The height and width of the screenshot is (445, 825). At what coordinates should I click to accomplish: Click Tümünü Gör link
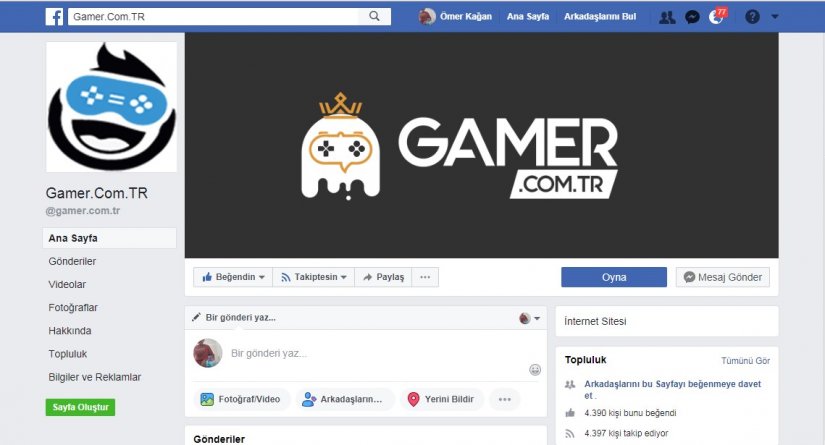tap(745, 361)
